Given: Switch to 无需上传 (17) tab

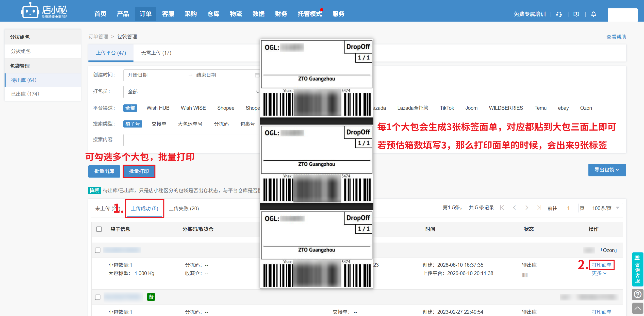Looking at the screenshot, I should [156, 53].
